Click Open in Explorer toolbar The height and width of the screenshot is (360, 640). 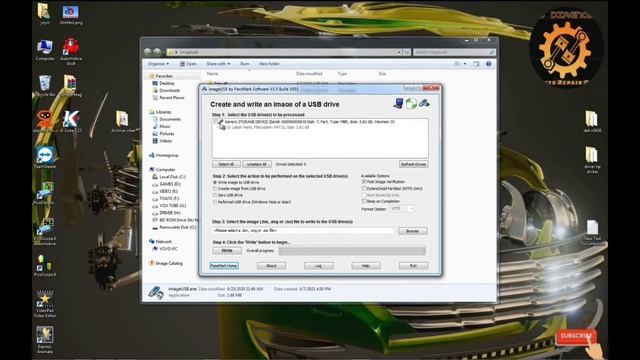188,64
